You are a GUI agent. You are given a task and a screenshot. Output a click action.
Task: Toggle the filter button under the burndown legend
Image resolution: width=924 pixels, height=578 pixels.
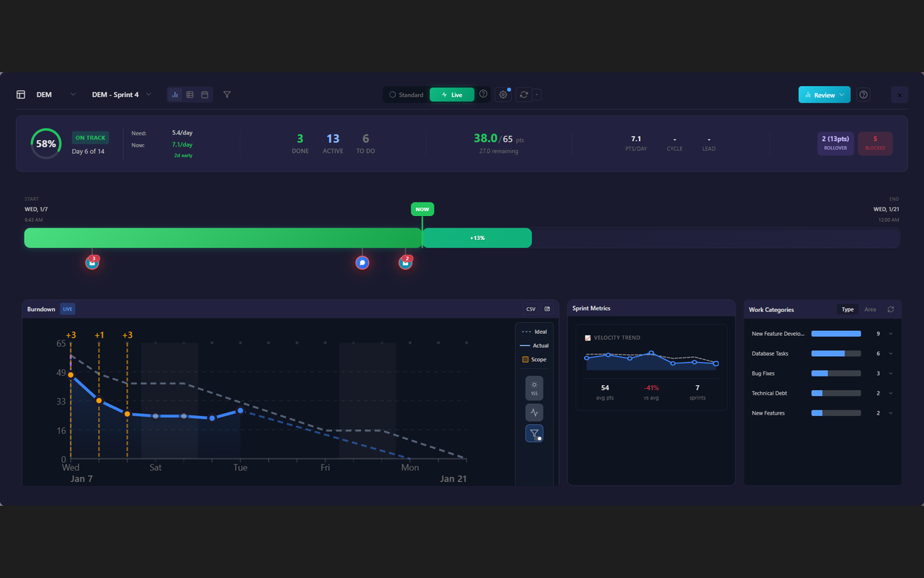coord(534,433)
